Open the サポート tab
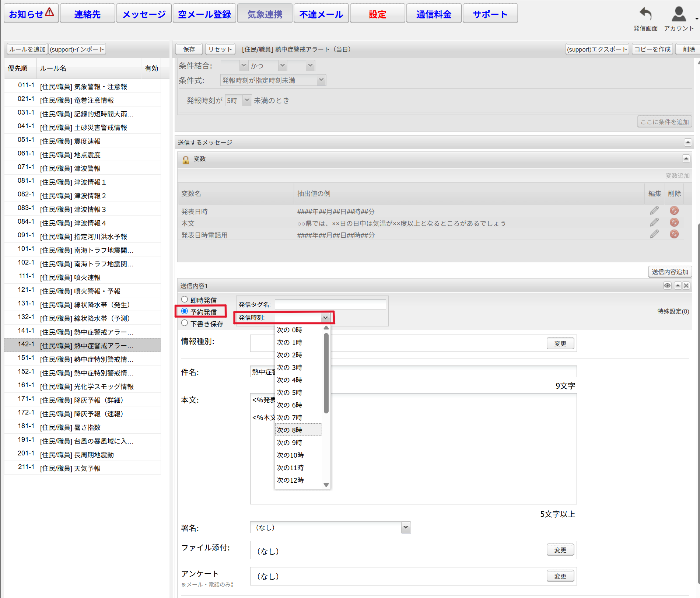Screen dimensions: 700x598 490,14
